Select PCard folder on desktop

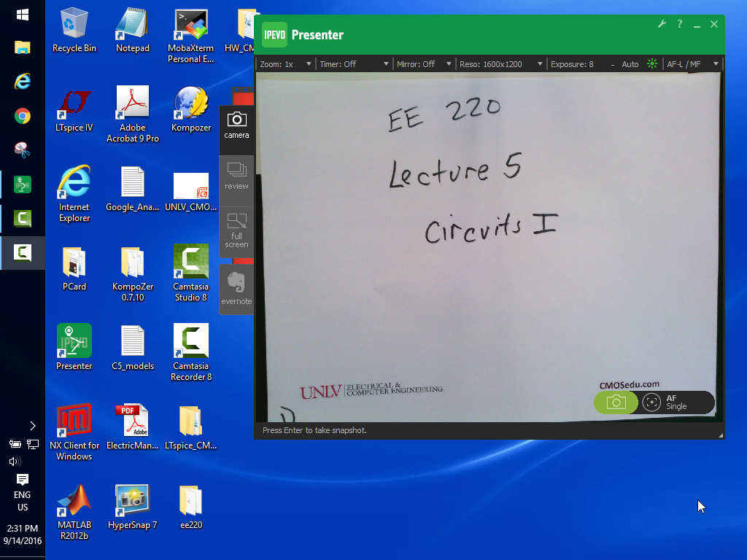pyautogui.click(x=74, y=269)
